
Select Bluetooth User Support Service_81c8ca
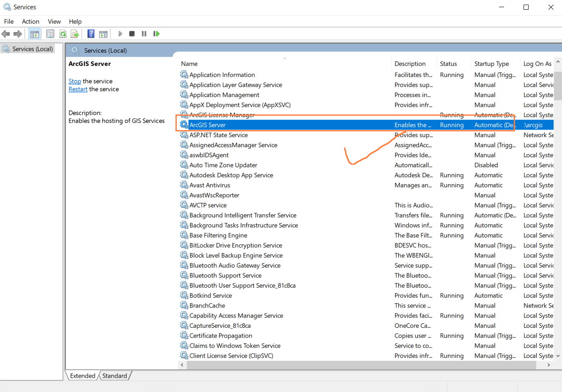click(243, 286)
